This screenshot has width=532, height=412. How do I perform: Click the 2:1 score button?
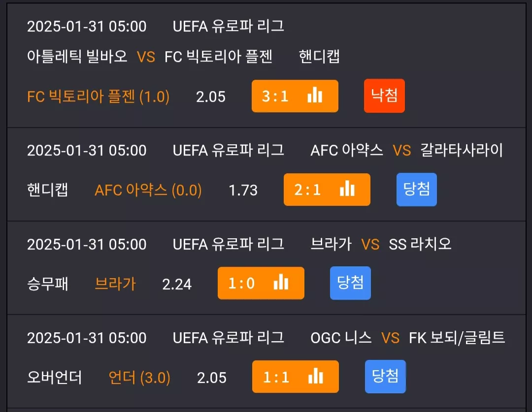click(x=327, y=190)
